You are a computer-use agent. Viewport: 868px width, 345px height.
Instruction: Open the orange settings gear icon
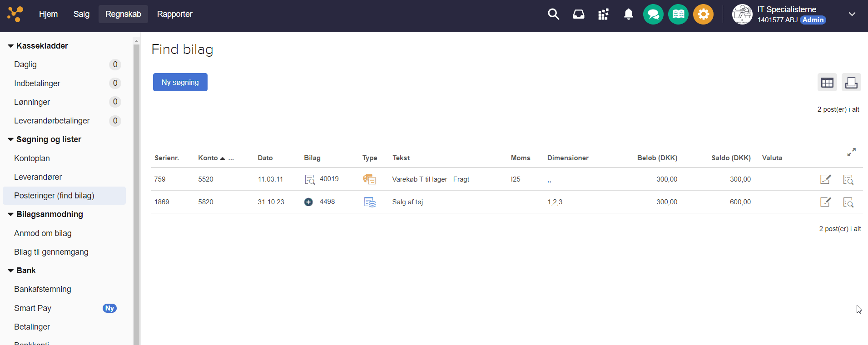(x=703, y=14)
